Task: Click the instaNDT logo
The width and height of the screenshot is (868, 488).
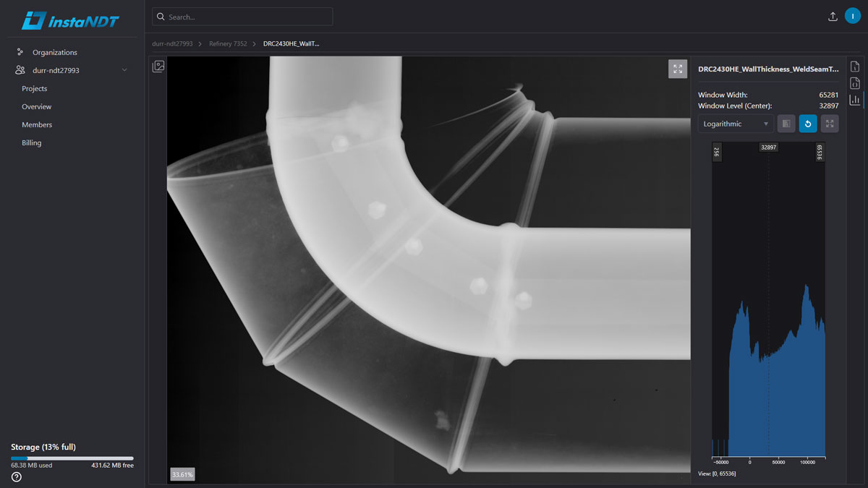Action: coord(69,21)
